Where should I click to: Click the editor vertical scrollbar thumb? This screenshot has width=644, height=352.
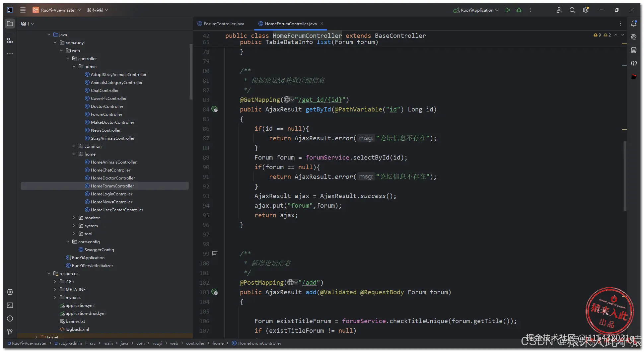pyautogui.click(x=625, y=176)
